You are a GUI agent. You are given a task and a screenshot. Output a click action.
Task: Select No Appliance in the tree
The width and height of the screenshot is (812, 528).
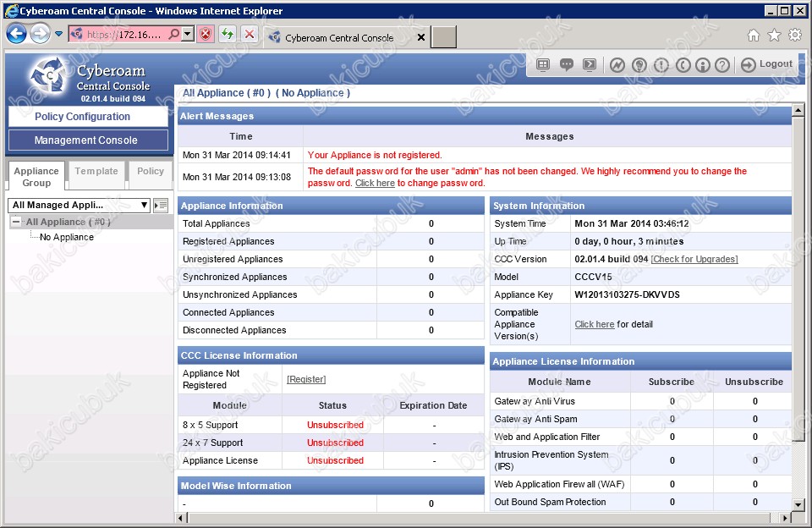point(67,237)
